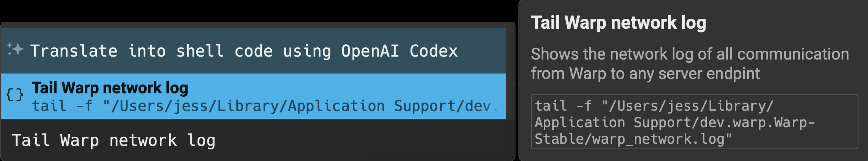Click the scrollbar strip beside the results list
Image resolution: width=868 pixels, height=161 pixels.
point(510,74)
